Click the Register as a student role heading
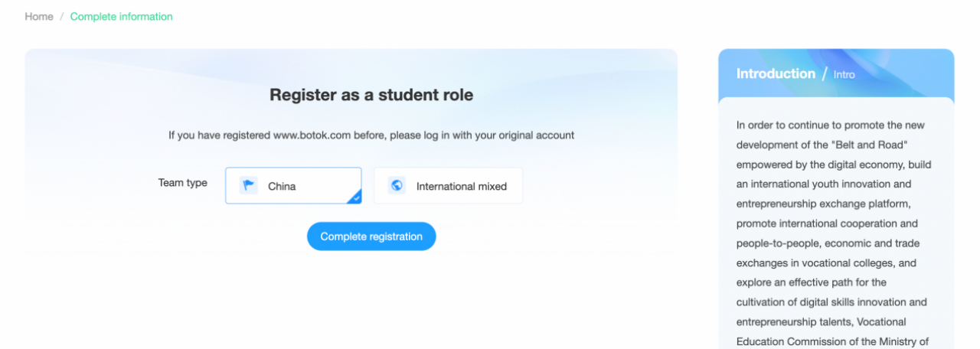Viewport: 980px width, 349px height. click(371, 95)
